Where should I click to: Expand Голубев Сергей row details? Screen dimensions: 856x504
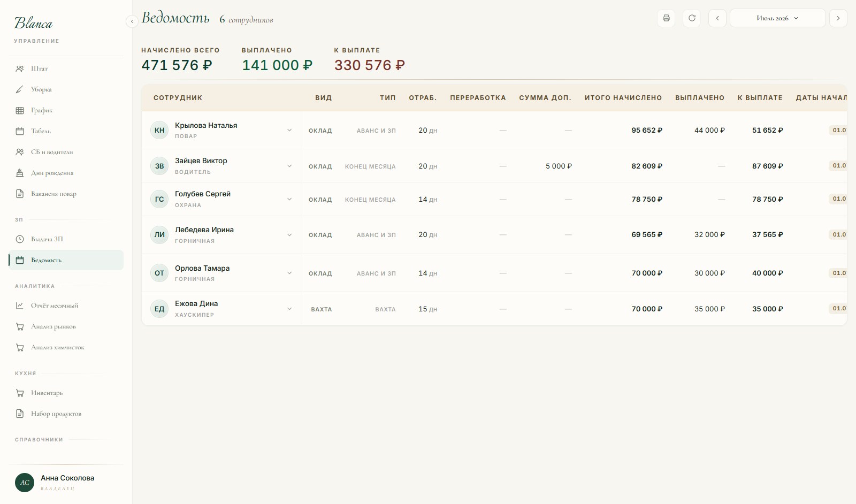[x=289, y=199]
